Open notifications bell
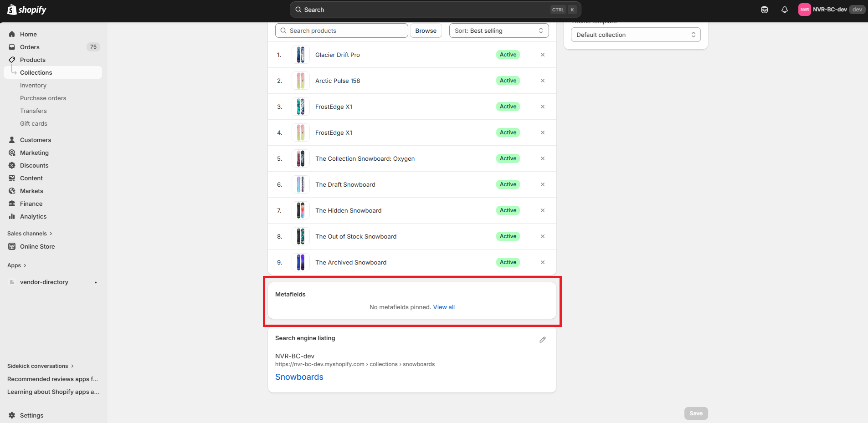 tap(785, 10)
